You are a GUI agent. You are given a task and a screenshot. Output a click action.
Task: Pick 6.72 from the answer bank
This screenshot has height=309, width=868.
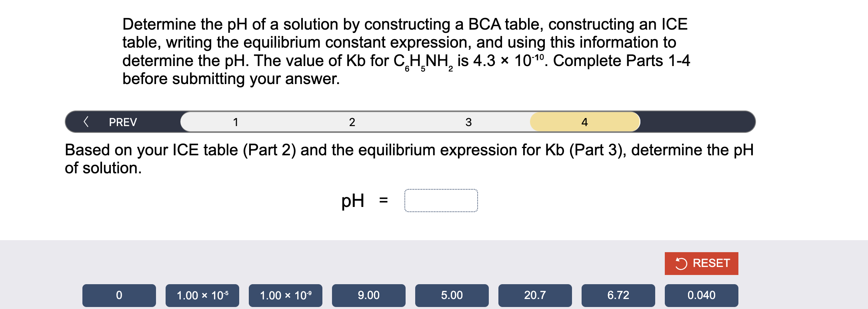click(618, 295)
